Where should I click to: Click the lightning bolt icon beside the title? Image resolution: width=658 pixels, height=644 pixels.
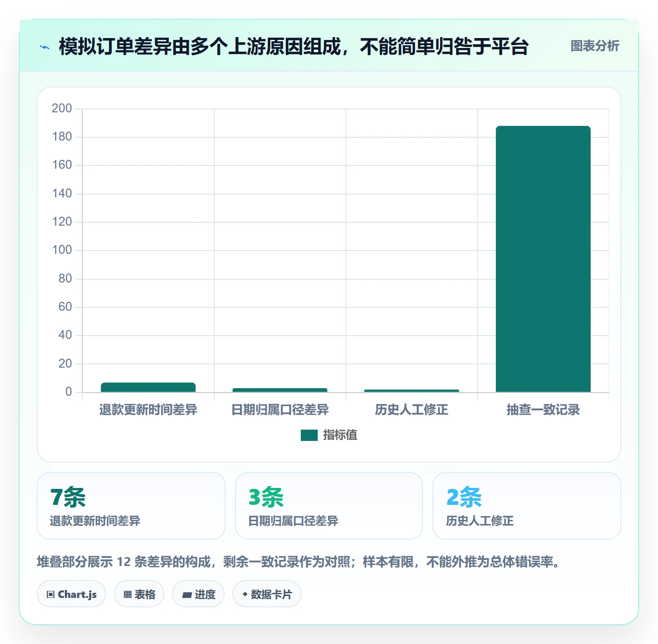(x=45, y=47)
